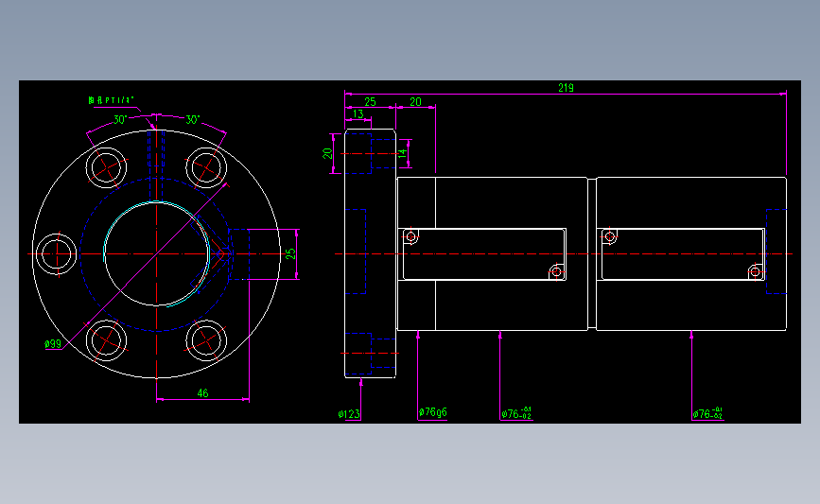Click the 13 dimension label
820x504 pixels.
click(x=358, y=114)
